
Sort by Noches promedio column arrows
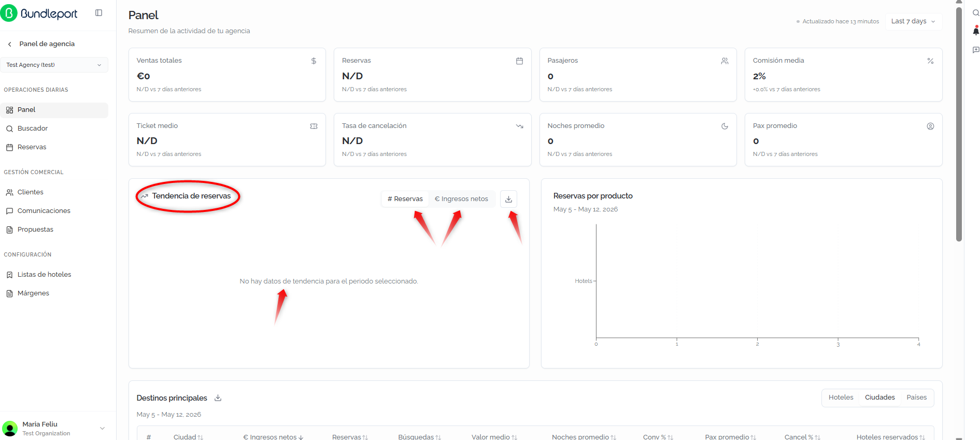[614, 437]
